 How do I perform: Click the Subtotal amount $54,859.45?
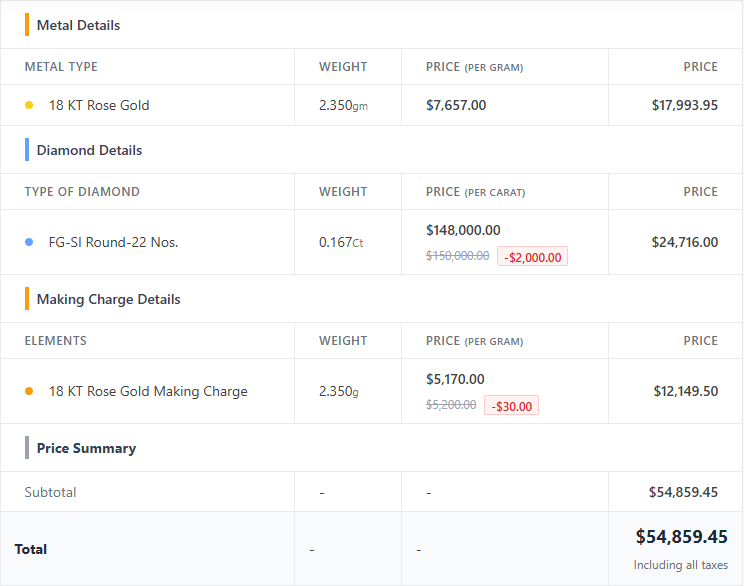[x=683, y=493]
